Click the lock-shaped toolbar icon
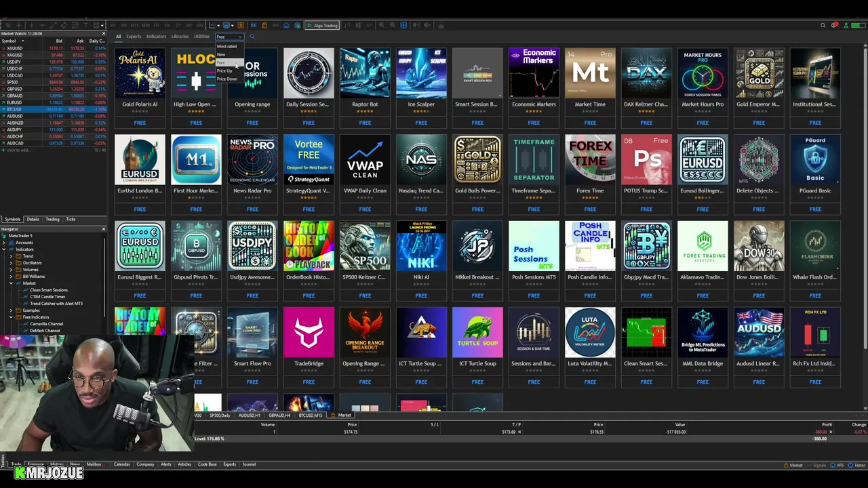Viewport: 868px width, 488px height. [x=264, y=25]
